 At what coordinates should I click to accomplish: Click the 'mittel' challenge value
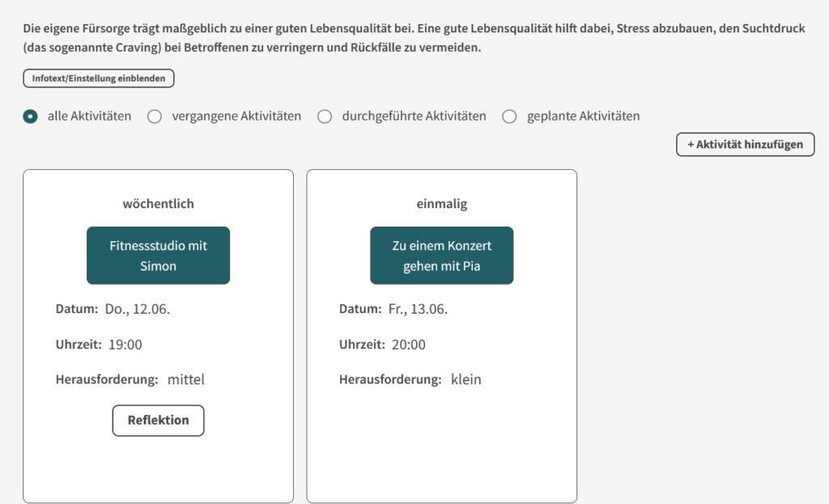tap(186, 379)
